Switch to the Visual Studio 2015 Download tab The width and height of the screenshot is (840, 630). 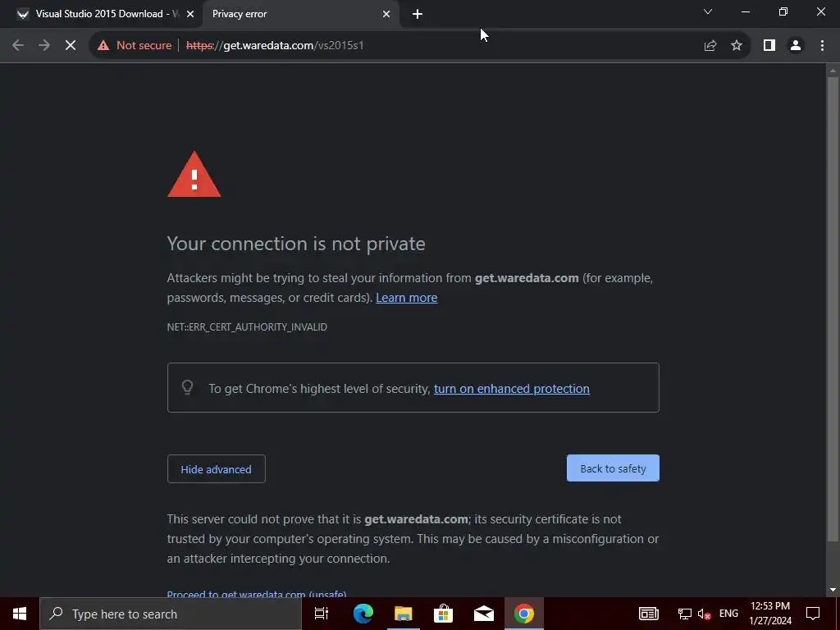(x=100, y=14)
